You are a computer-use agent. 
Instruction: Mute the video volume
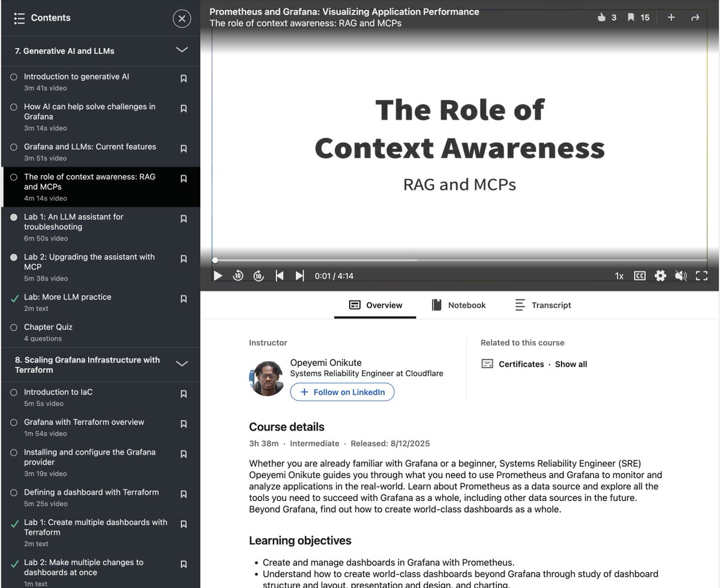(681, 275)
